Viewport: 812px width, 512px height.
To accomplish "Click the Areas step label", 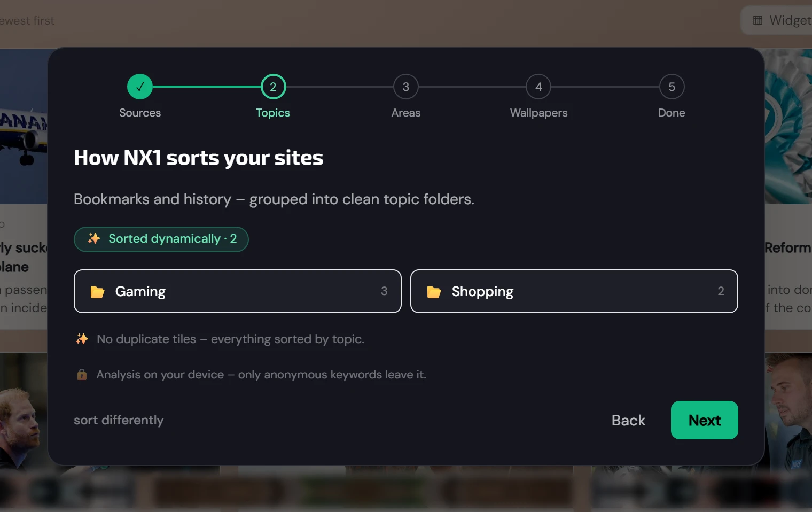I will [x=406, y=113].
